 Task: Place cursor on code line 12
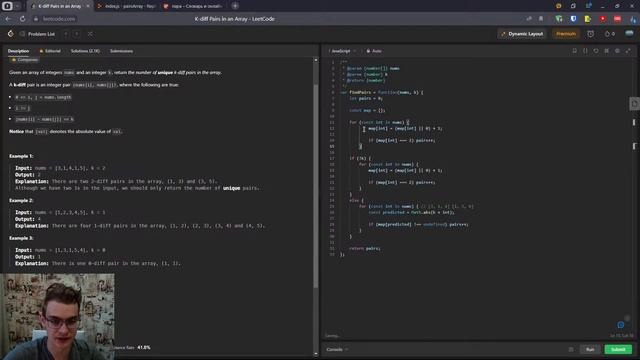click(x=405, y=129)
